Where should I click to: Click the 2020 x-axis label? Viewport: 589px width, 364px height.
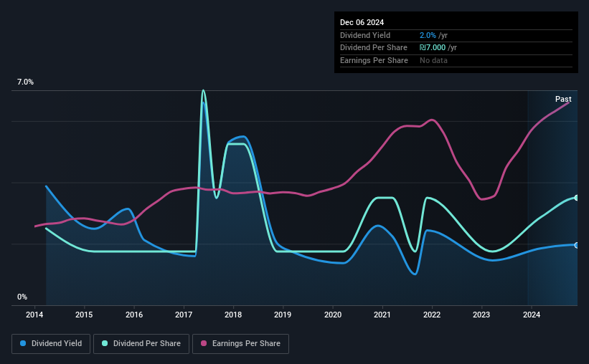[333, 315]
